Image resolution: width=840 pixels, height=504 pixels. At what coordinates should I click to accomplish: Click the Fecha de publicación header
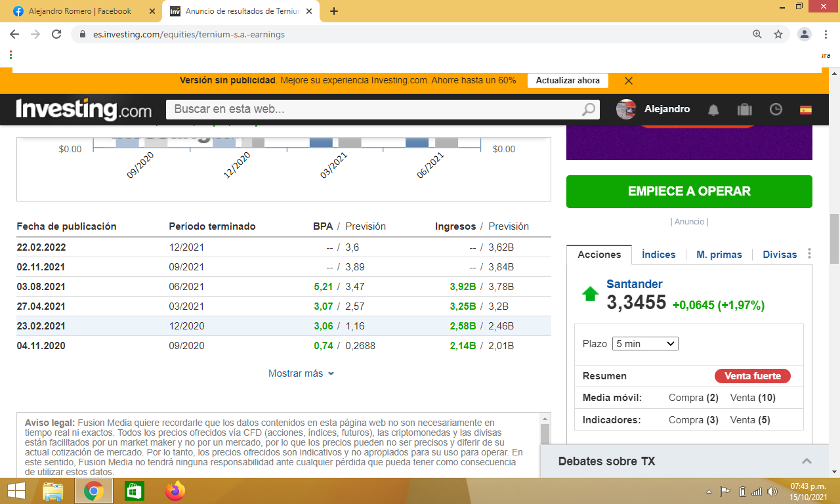point(66,226)
